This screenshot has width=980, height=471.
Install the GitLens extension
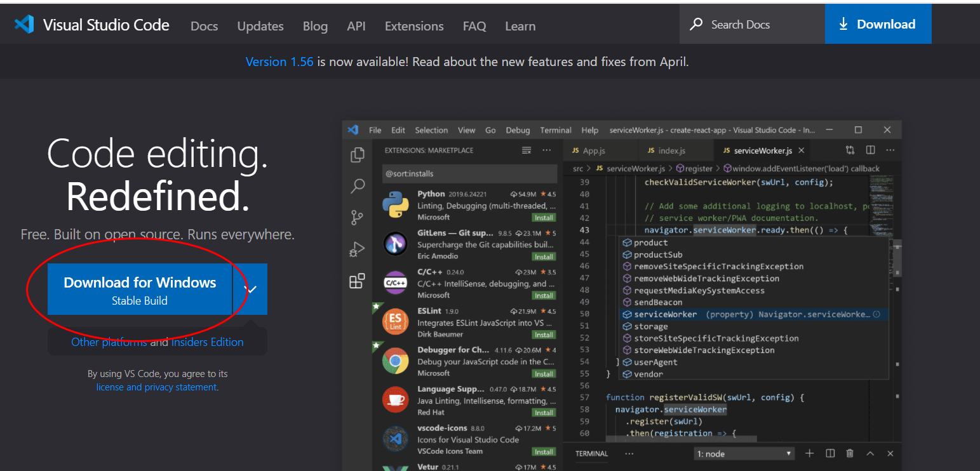pos(544,256)
